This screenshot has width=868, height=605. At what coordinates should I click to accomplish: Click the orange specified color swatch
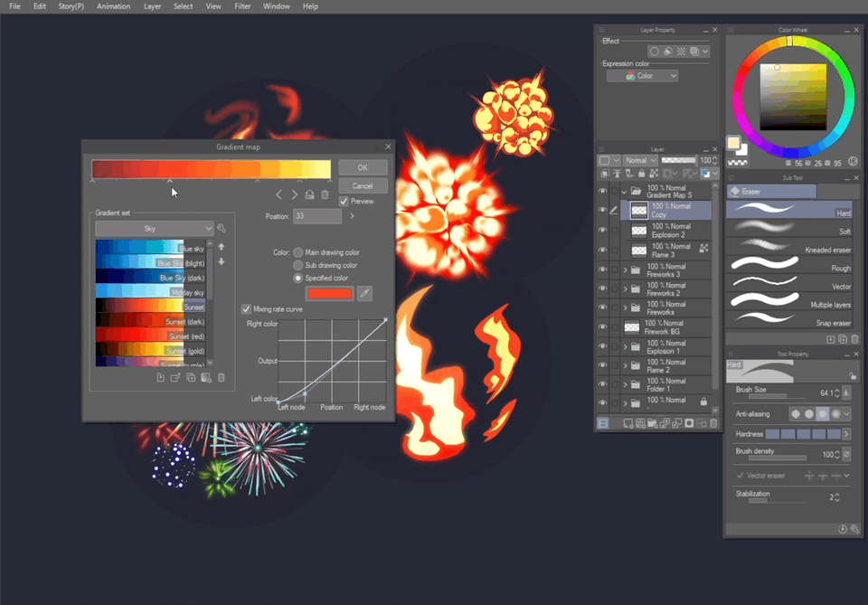click(x=330, y=293)
